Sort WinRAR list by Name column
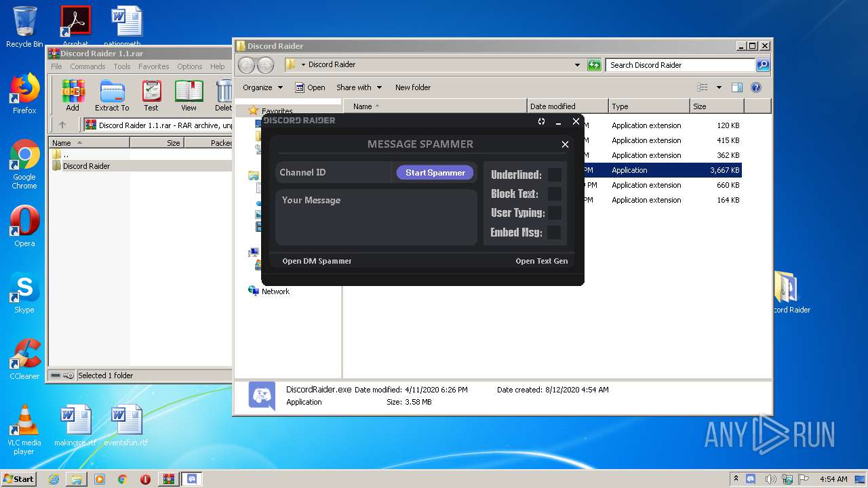 click(89, 143)
